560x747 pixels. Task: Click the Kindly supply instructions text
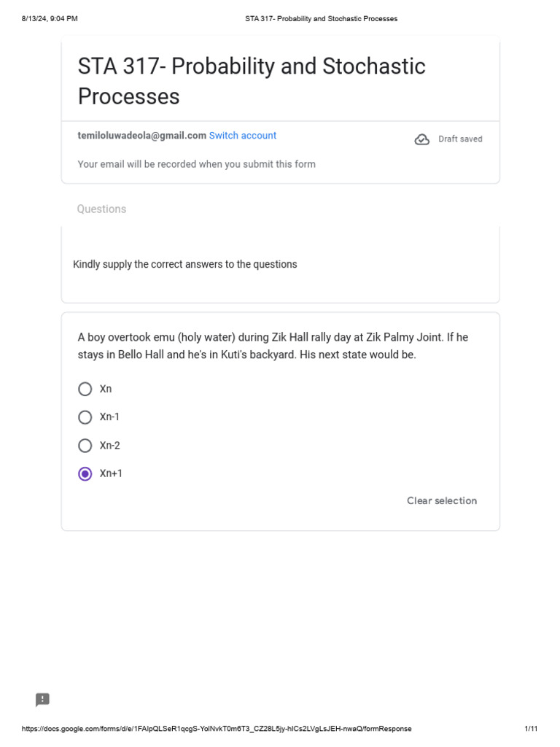[185, 264]
